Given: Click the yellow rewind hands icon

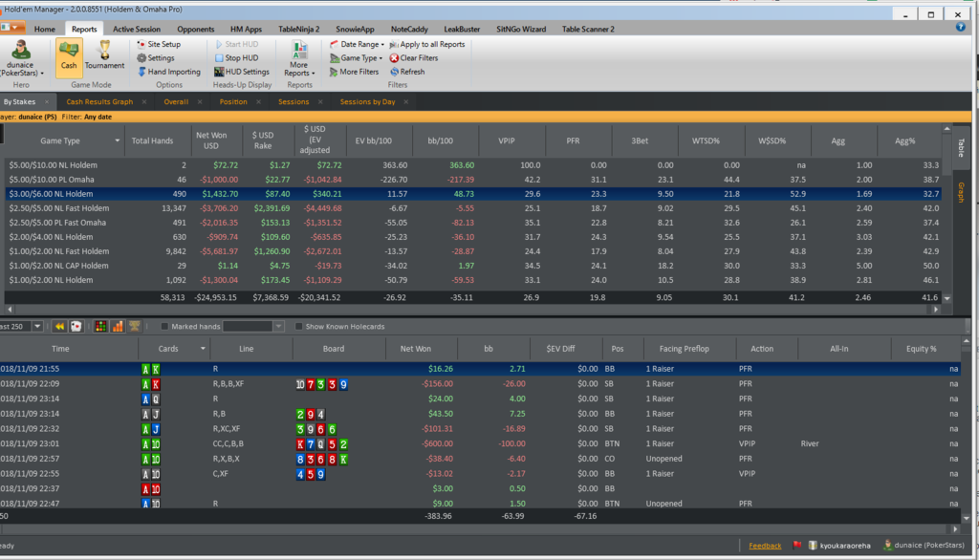Looking at the screenshot, I should (59, 327).
